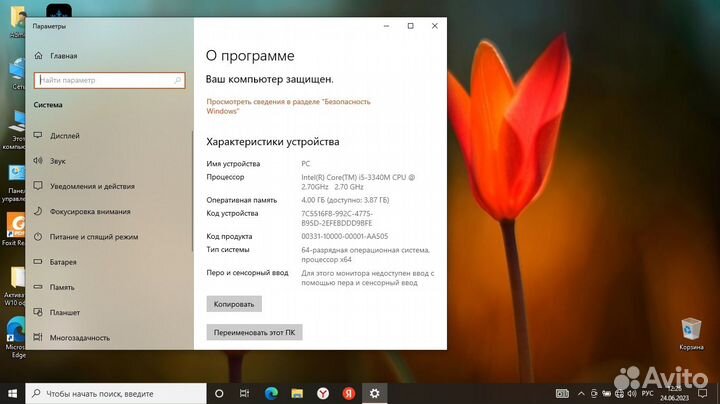Click the speaker icon beside Звук
Screen dimensions: 720x404
(x=38, y=161)
